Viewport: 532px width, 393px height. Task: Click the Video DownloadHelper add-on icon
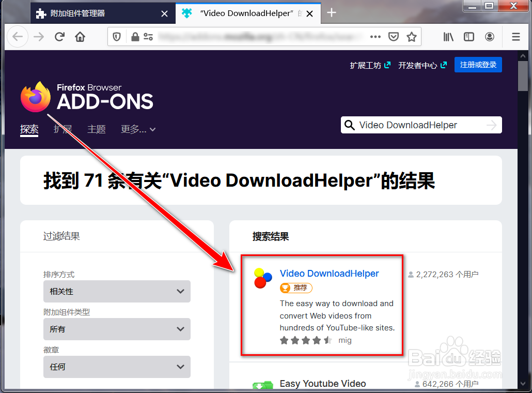[x=263, y=278]
